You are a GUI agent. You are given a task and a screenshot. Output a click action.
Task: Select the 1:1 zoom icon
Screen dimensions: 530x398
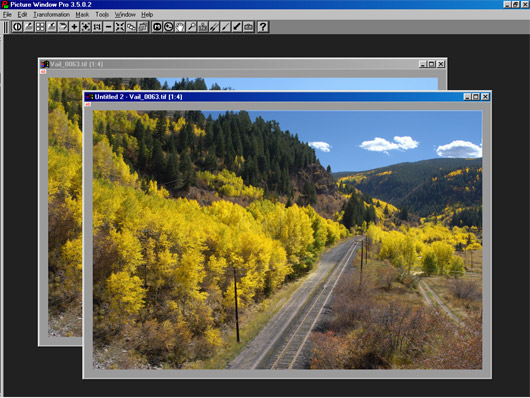pyautogui.click(x=97, y=27)
